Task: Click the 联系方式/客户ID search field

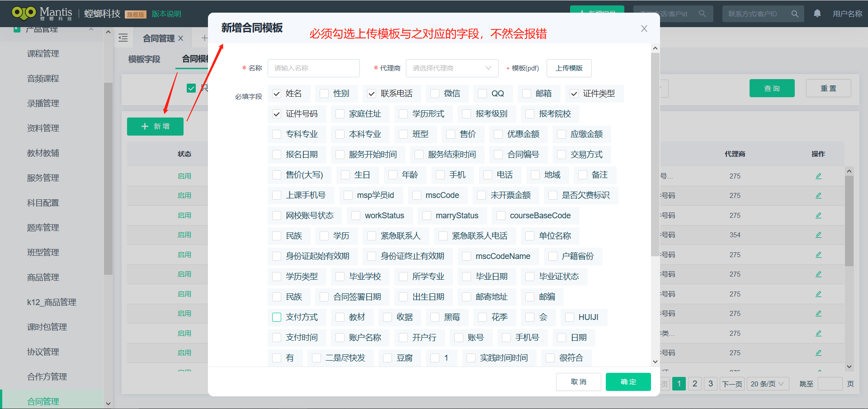Action: pyautogui.click(x=755, y=14)
